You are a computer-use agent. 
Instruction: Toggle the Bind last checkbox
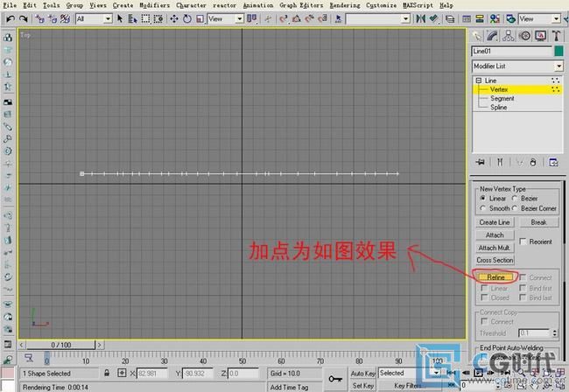(523, 297)
